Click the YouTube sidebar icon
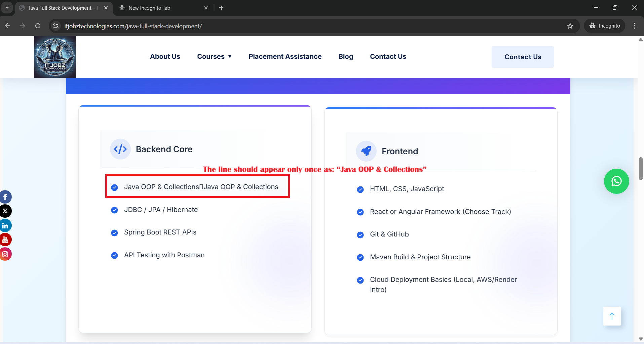Screen dimensions: 644x344 [x=5, y=240]
